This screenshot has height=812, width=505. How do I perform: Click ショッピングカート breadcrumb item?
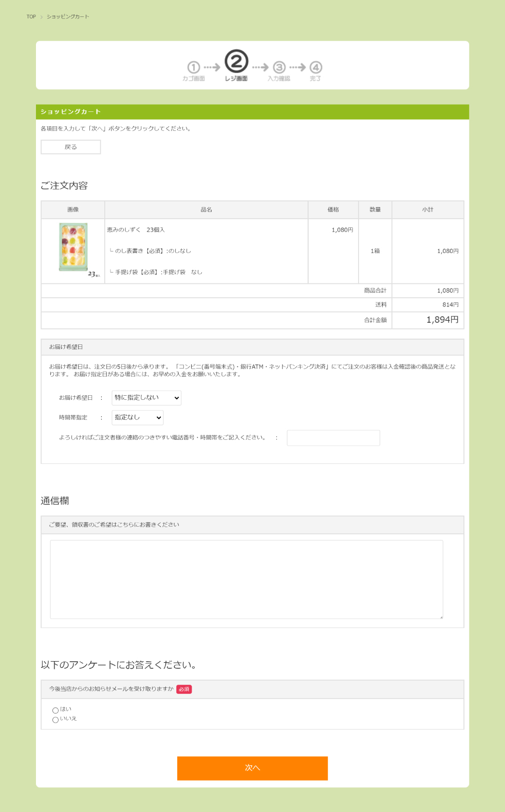[68, 17]
